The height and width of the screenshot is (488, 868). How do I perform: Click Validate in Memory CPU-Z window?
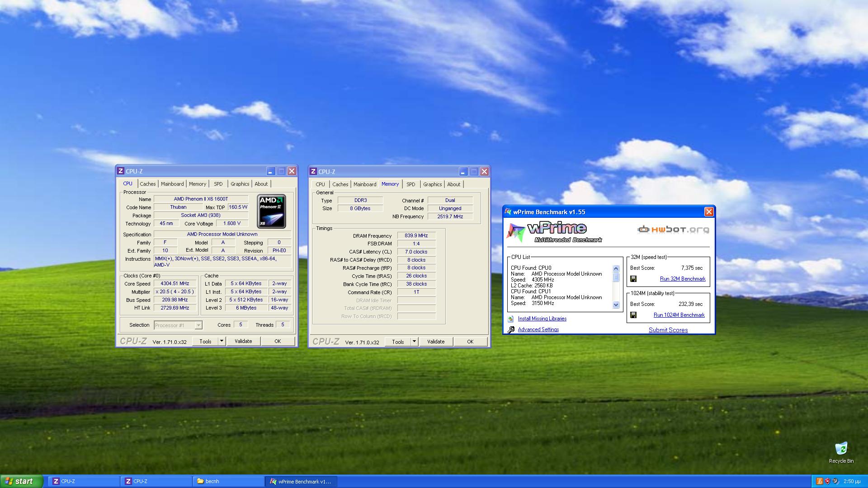436,342
